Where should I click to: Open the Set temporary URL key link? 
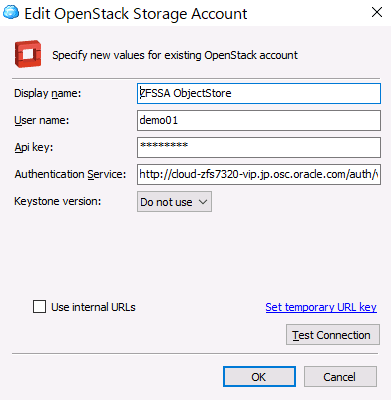coord(321,307)
